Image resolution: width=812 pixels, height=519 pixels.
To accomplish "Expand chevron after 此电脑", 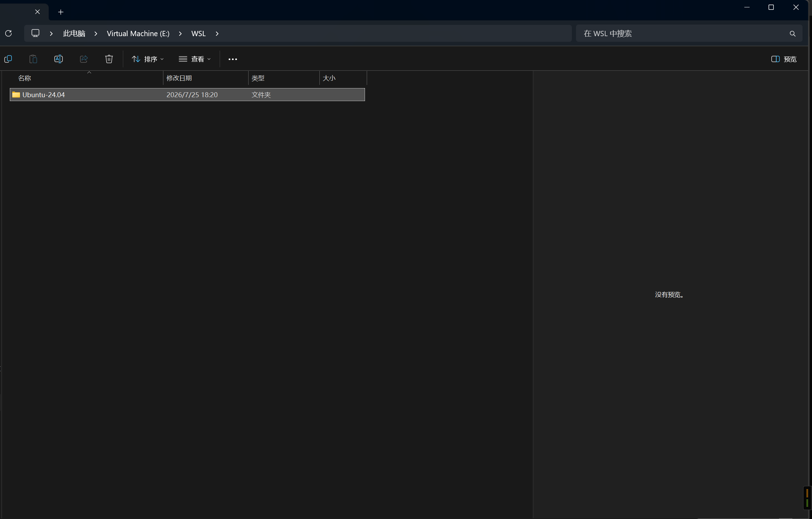I will 96,33.
